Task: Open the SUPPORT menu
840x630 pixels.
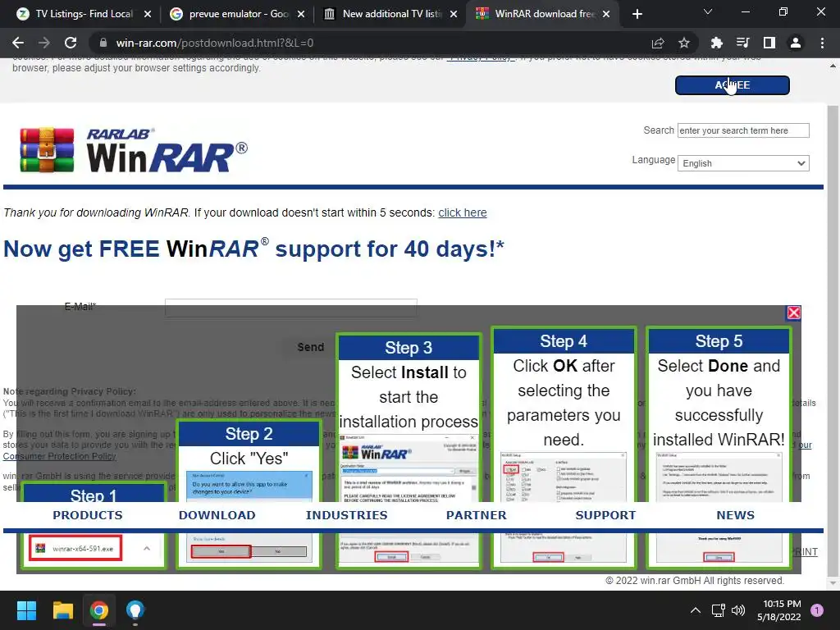Action: point(605,515)
